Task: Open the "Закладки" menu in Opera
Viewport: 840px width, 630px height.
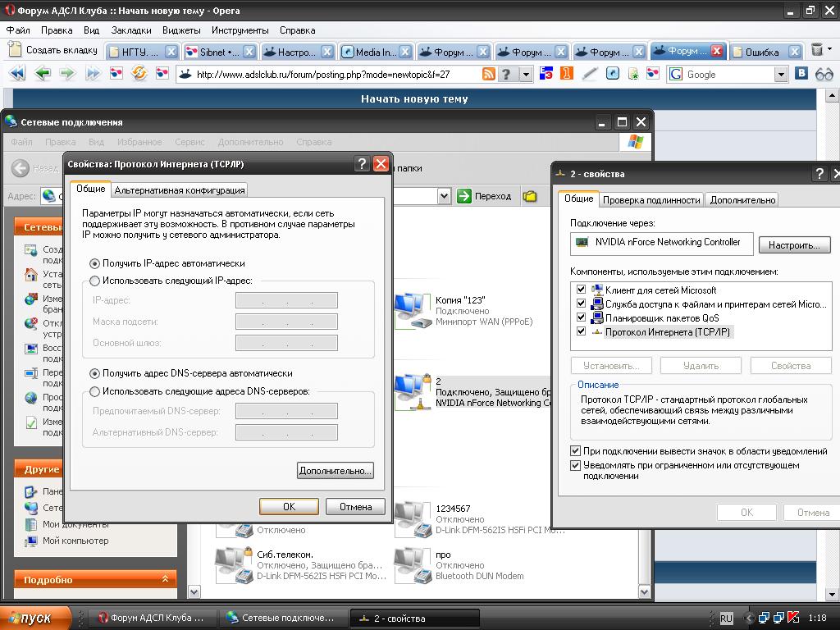Action: 131,30
